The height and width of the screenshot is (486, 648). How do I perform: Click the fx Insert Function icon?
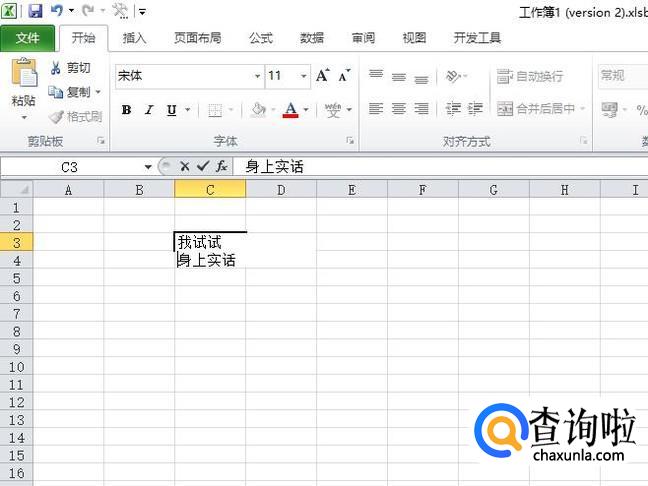click(x=222, y=167)
